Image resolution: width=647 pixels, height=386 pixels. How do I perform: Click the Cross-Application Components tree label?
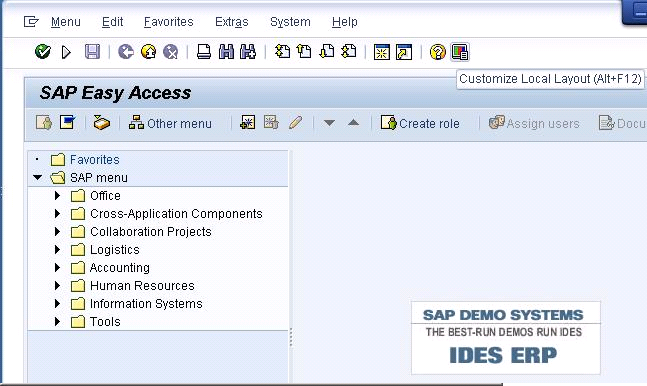[x=176, y=213]
